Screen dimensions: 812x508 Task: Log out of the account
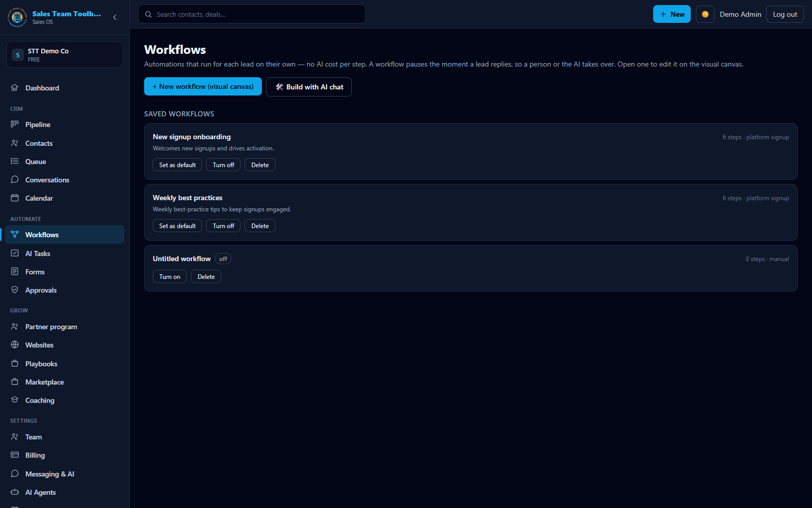tap(785, 14)
